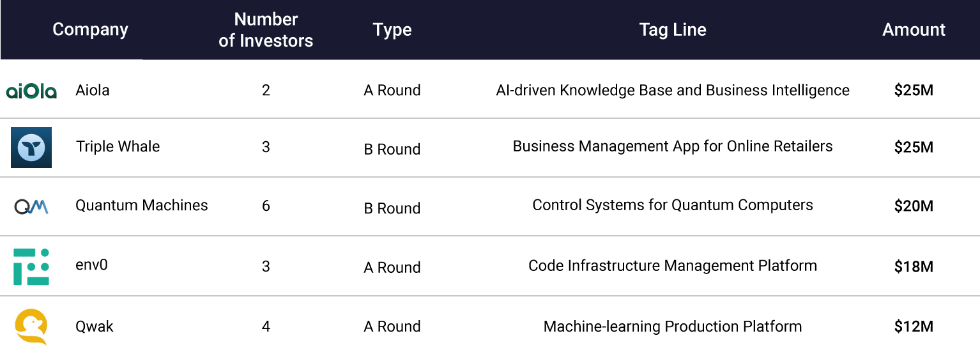
Task: Click the env0 logo icon
Action: pyautogui.click(x=31, y=266)
